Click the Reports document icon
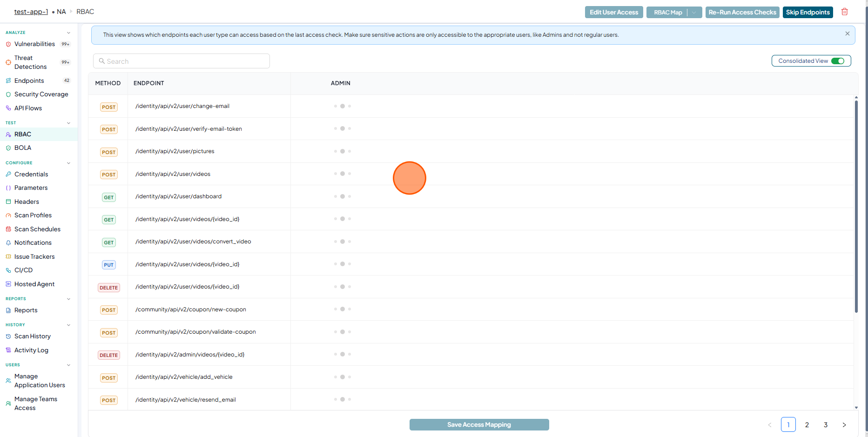This screenshot has height=437, width=868. click(x=8, y=310)
